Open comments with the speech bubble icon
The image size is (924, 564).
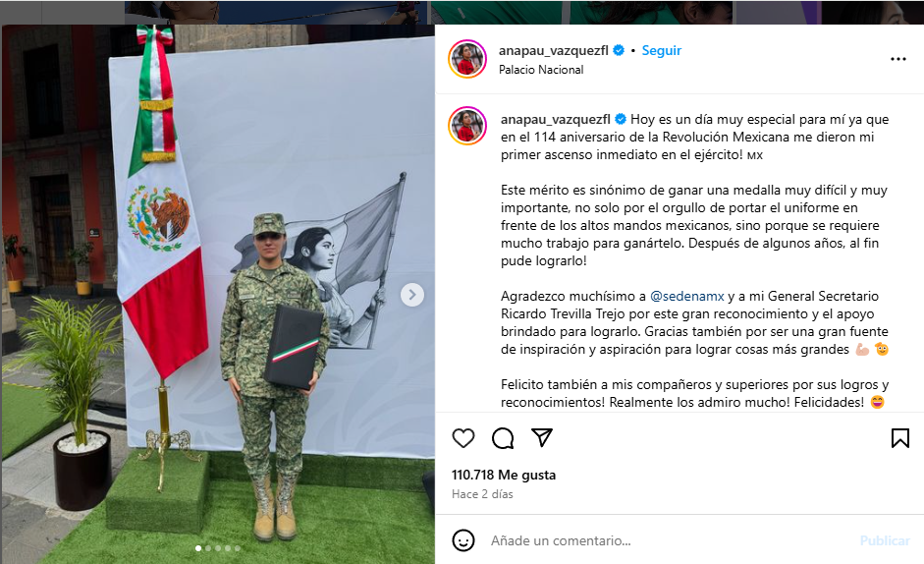pos(503,438)
